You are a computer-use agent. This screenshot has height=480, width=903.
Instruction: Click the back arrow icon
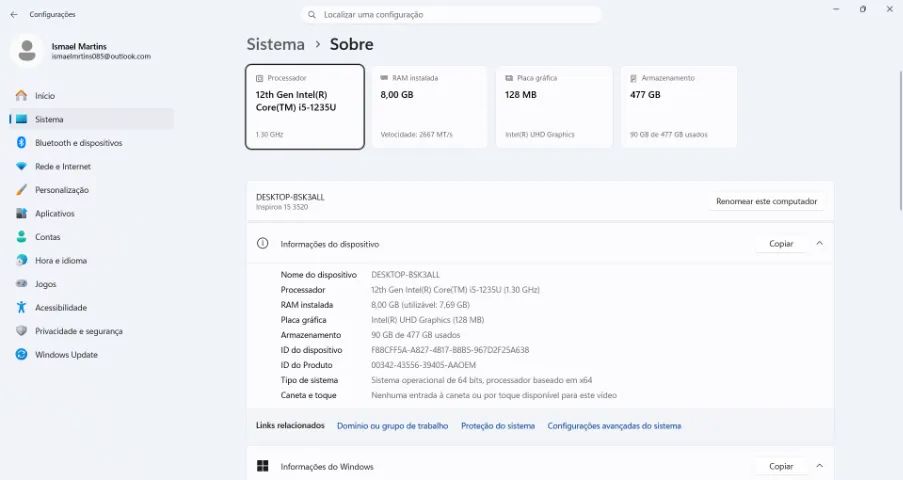[x=14, y=14]
